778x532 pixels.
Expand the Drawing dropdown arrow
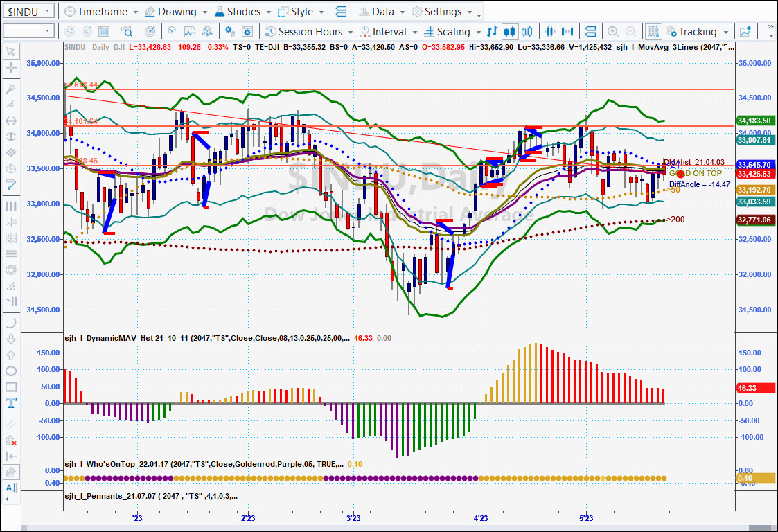tap(205, 12)
